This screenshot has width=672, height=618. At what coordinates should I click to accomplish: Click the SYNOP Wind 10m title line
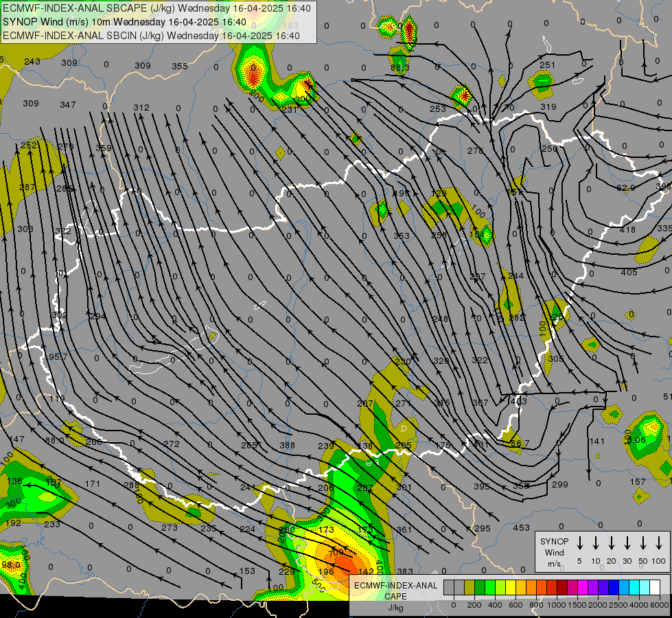(124, 22)
